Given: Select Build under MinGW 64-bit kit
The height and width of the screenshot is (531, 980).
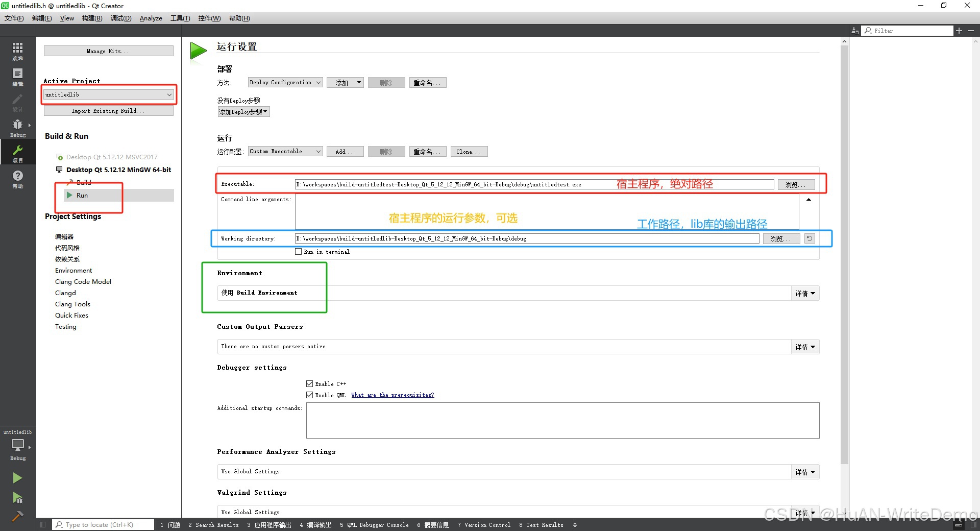Looking at the screenshot, I should pyautogui.click(x=84, y=182).
